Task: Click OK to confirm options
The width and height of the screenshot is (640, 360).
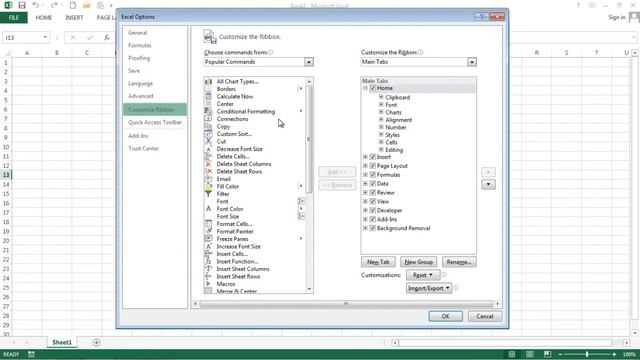Action: 445,316
